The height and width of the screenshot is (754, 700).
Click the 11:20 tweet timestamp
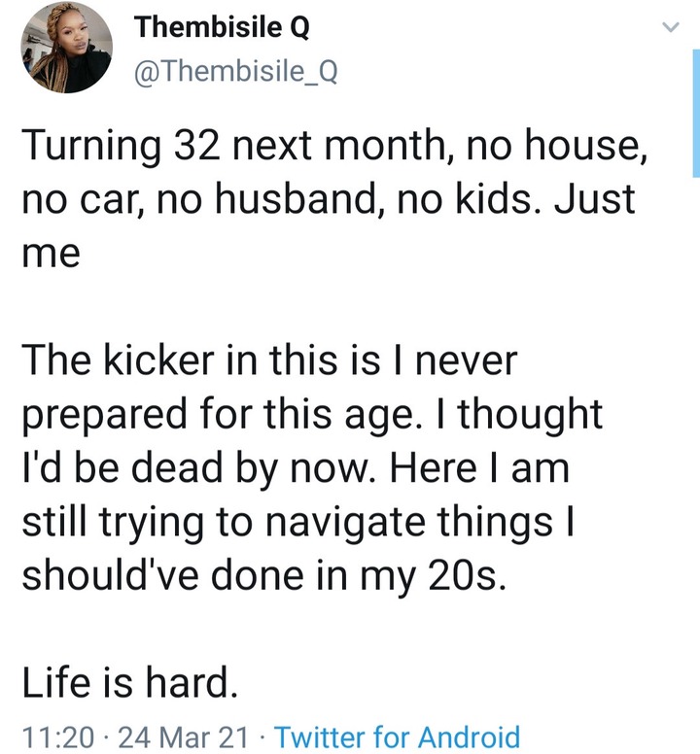57,737
